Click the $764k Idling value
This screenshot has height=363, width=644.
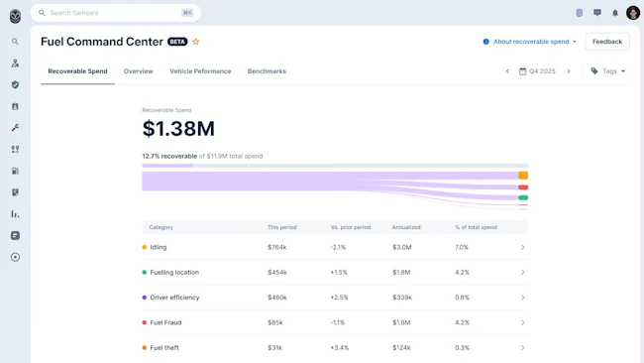tap(277, 247)
